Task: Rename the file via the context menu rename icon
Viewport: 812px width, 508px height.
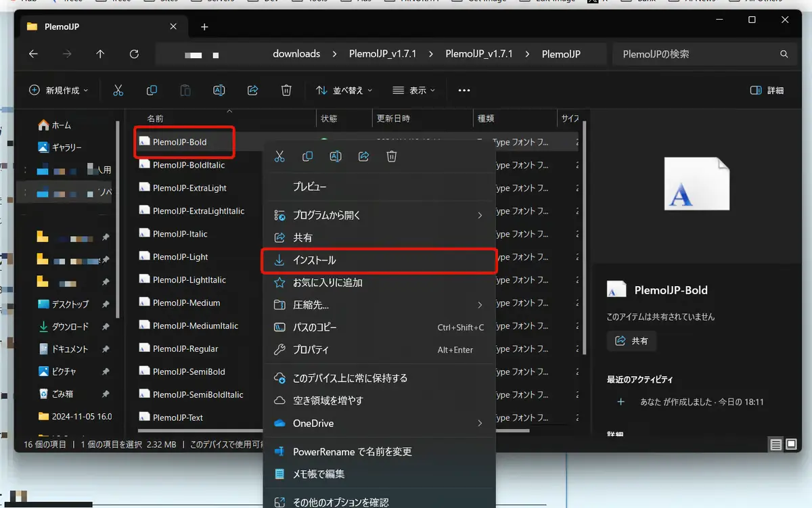Action: point(335,156)
